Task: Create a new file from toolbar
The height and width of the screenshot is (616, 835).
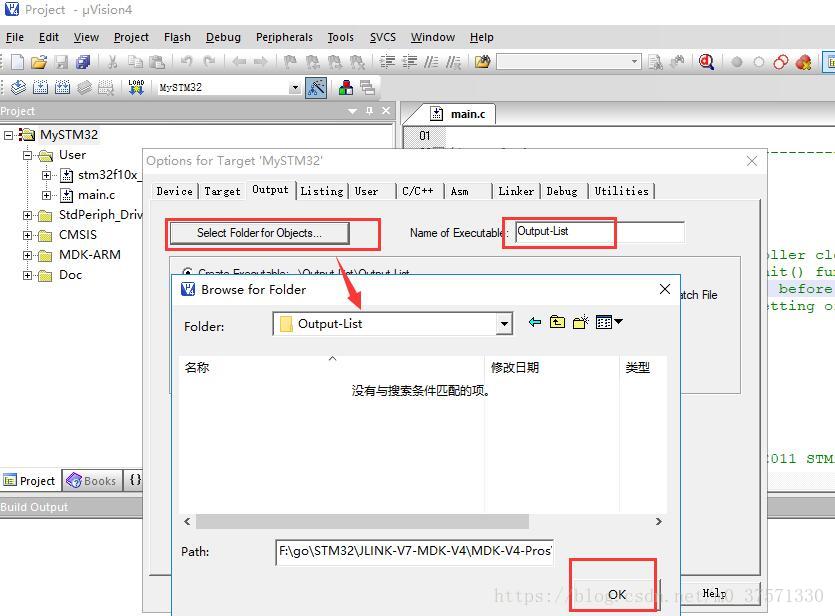Action: [x=18, y=62]
